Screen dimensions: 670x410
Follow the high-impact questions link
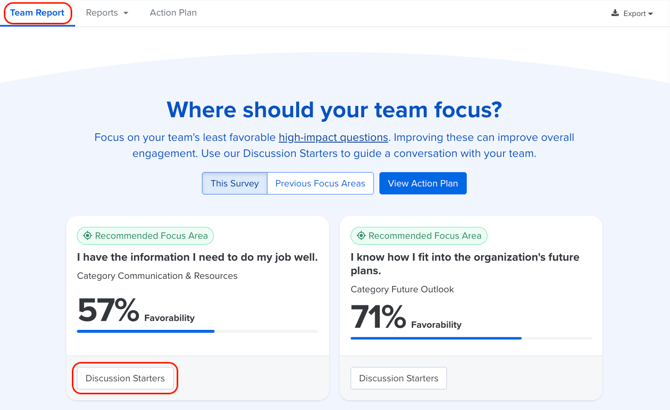tap(333, 137)
